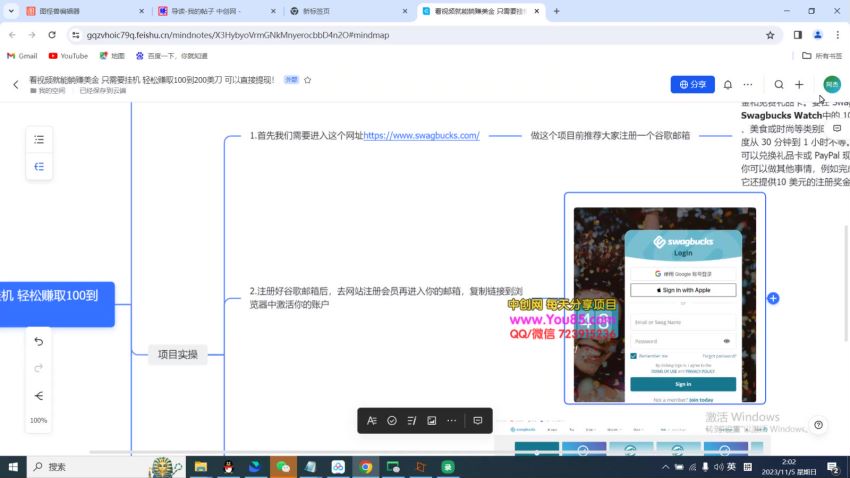Insert image from floating toolbar
Viewport: 850px width, 478px height.
pyautogui.click(x=432, y=421)
